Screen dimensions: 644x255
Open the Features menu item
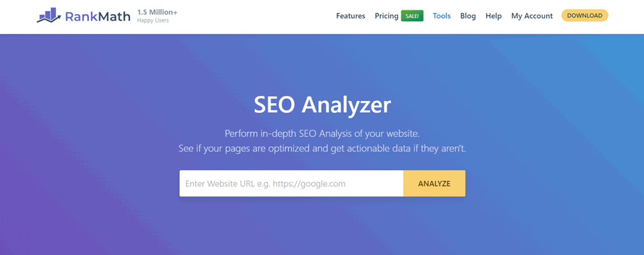(350, 16)
